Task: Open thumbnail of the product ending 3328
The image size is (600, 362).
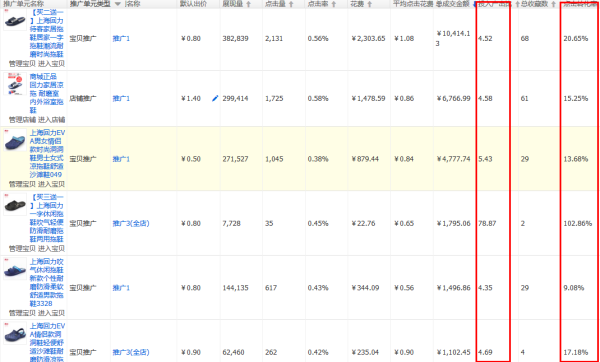Action: 15,269
